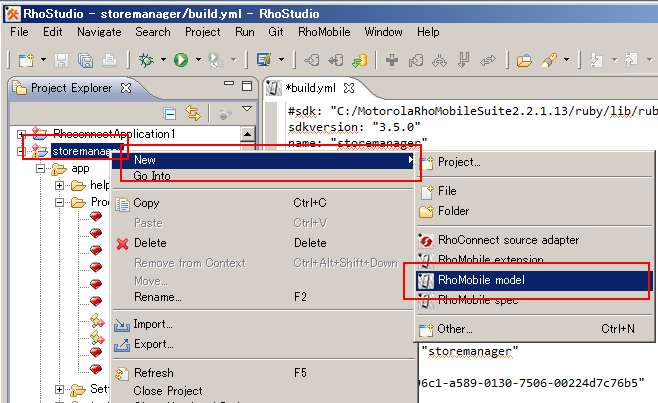The image size is (658, 403).
Task: Expand the RhoconnectApplication1 project node
Action: click(x=21, y=134)
